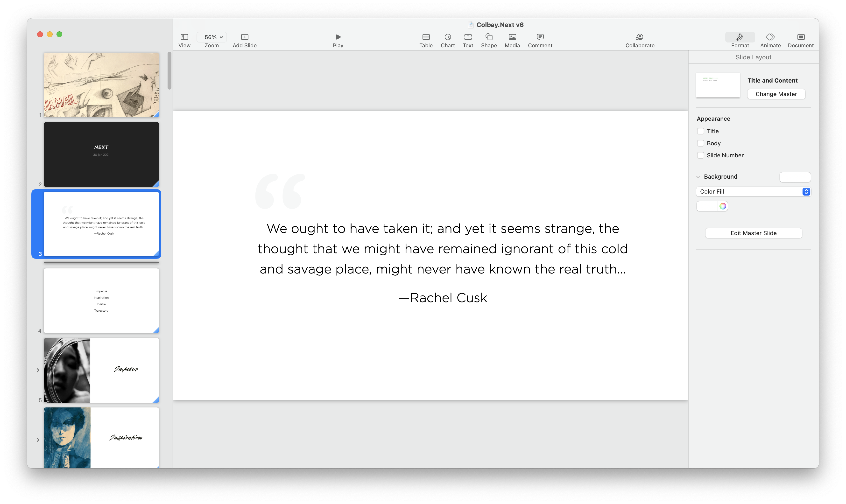846x504 pixels.
Task: Select slide 5 Impetus photo thumbnail
Action: pyautogui.click(x=101, y=370)
